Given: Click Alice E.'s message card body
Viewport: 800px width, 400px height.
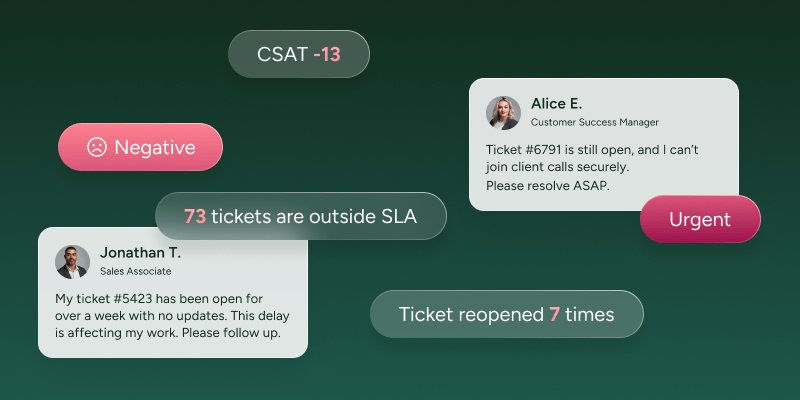Looking at the screenshot, I should (604, 144).
